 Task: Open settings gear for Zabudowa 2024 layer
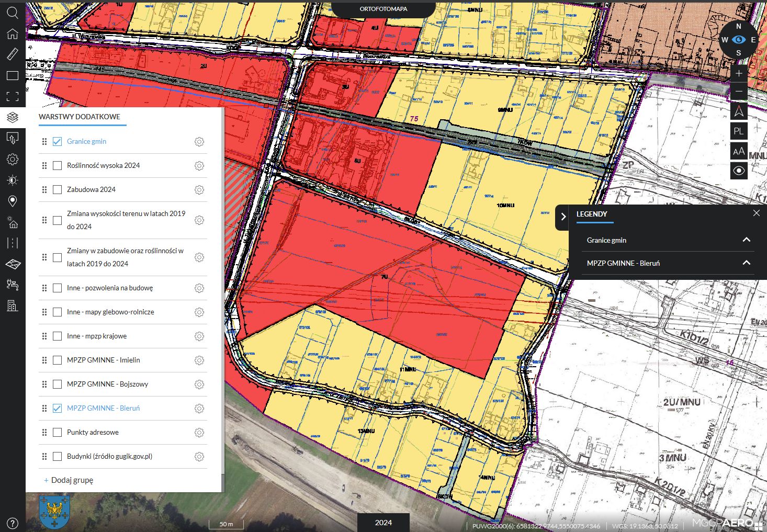point(199,190)
